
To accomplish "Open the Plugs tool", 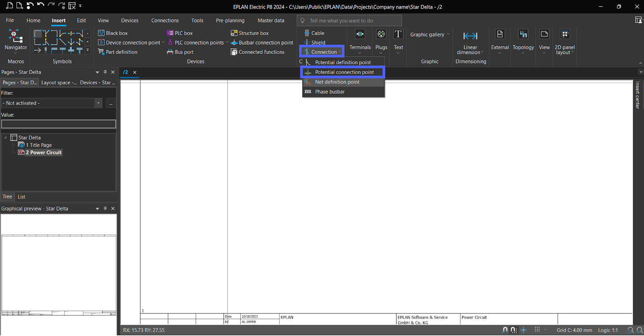I will (x=381, y=41).
